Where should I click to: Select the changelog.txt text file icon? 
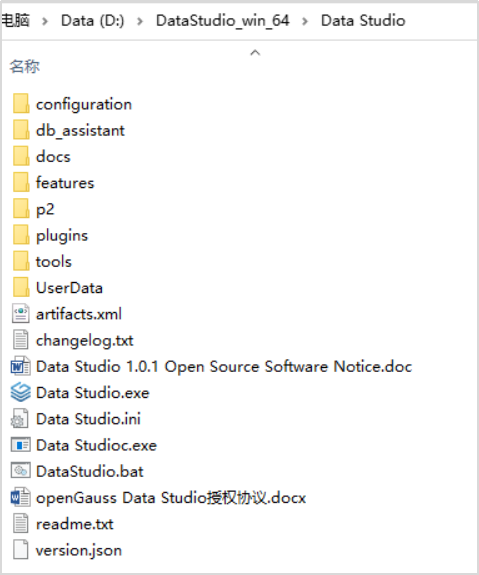(21, 340)
